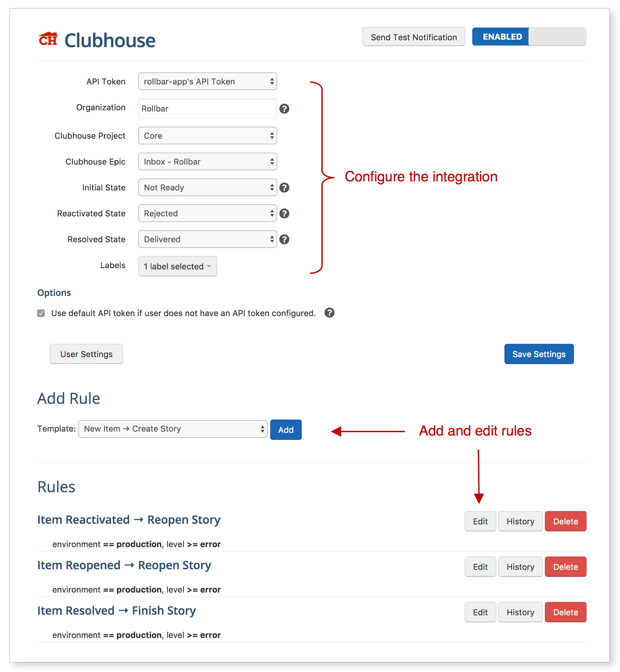Open the Clubhouse Project dropdown showing Core
The image size is (620, 672).
pos(207,136)
